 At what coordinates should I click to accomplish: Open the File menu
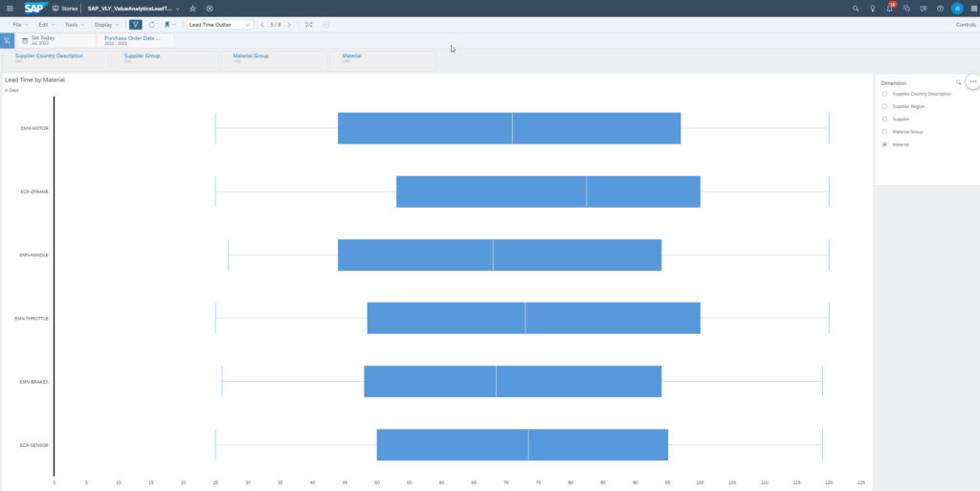click(20, 24)
